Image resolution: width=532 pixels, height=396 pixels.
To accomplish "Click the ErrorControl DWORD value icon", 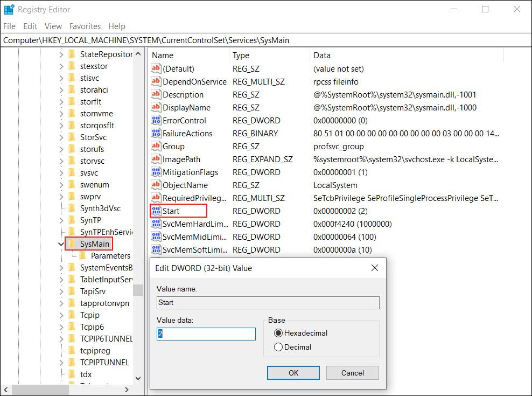I will point(156,121).
